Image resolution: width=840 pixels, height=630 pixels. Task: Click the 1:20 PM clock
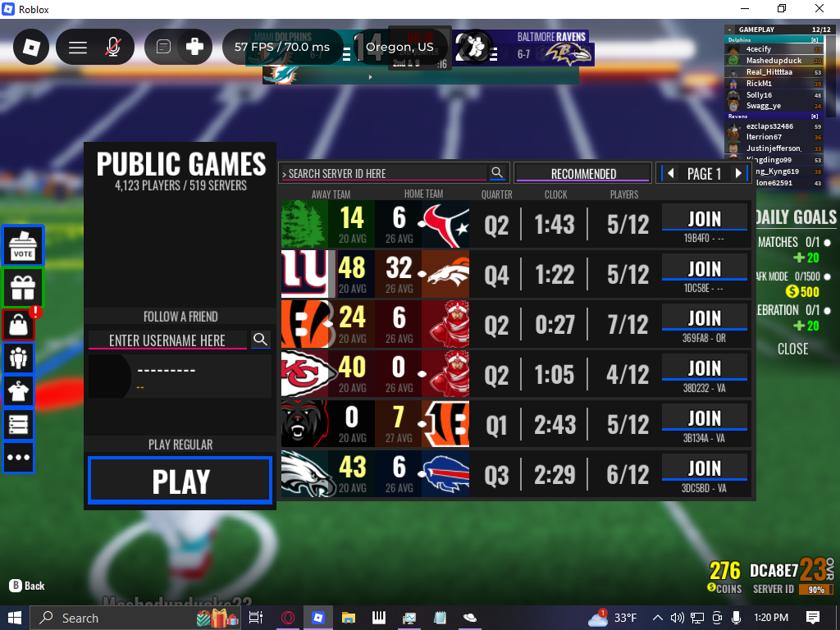(771, 618)
